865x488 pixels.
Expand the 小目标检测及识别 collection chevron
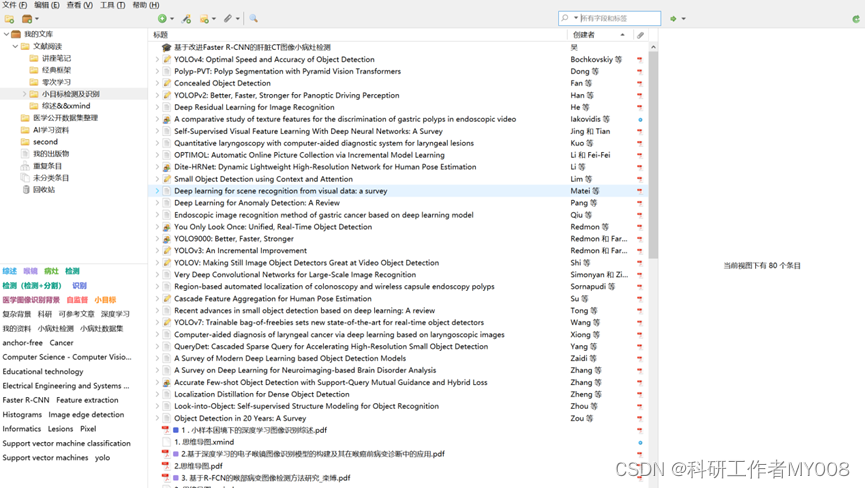[x=24, y=94]
